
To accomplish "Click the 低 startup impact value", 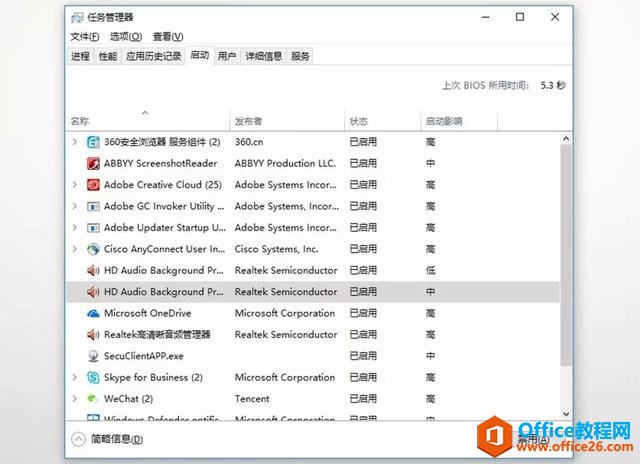I will (431, 271).
